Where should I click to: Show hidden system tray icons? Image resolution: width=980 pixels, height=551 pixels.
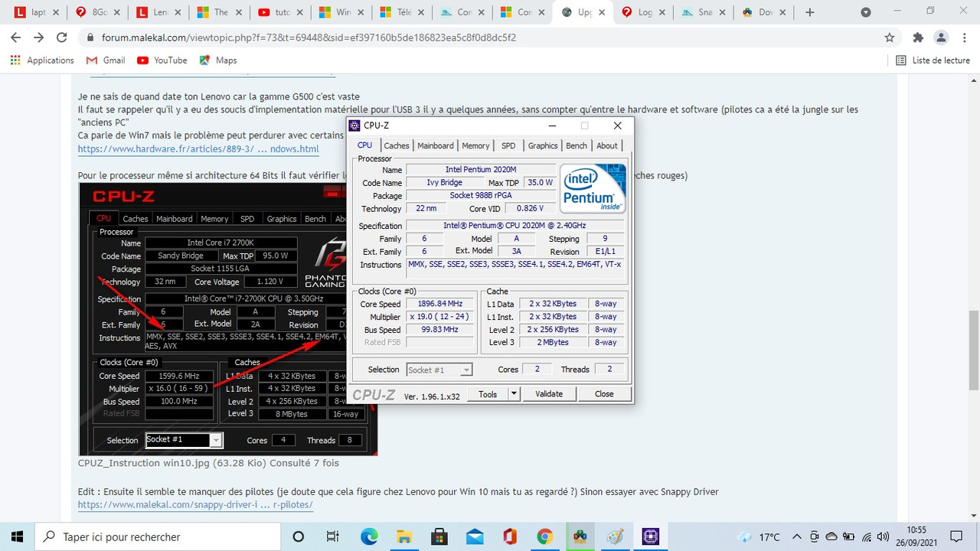796,536
